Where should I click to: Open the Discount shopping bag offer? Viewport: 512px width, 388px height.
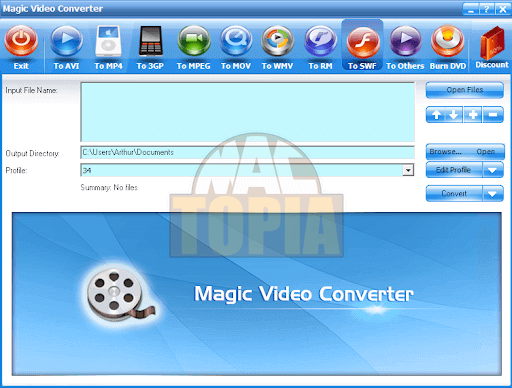click(492, 43)
